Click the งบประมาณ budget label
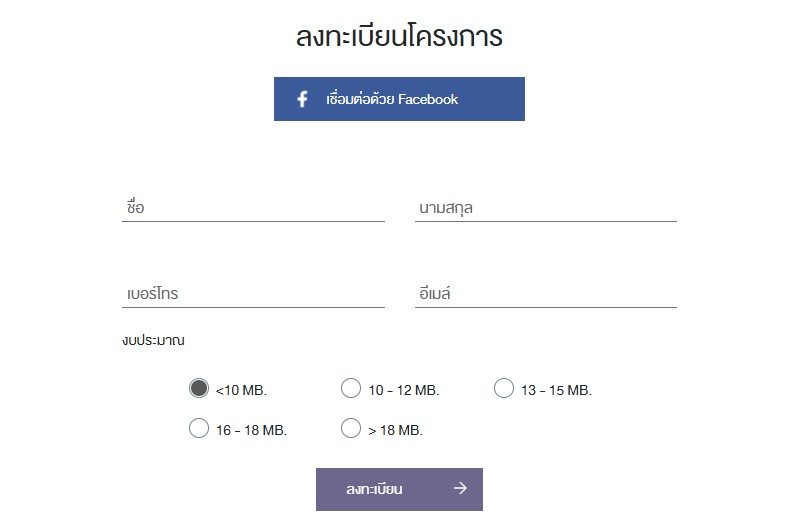 click(153, 340)
